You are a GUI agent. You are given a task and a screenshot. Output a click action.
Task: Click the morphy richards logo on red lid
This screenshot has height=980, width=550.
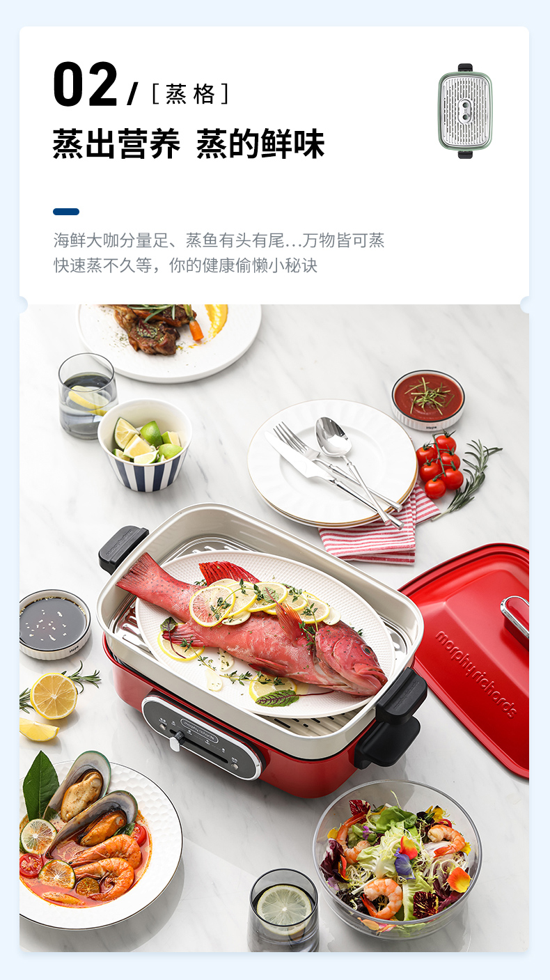click(x=476, y=674)
